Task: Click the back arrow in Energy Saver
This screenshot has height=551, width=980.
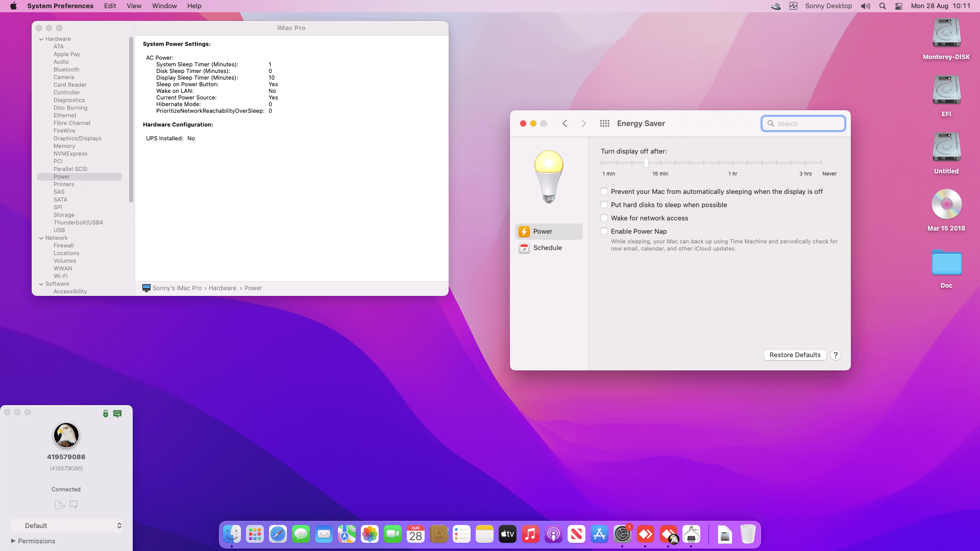Action: pos(565,123)
